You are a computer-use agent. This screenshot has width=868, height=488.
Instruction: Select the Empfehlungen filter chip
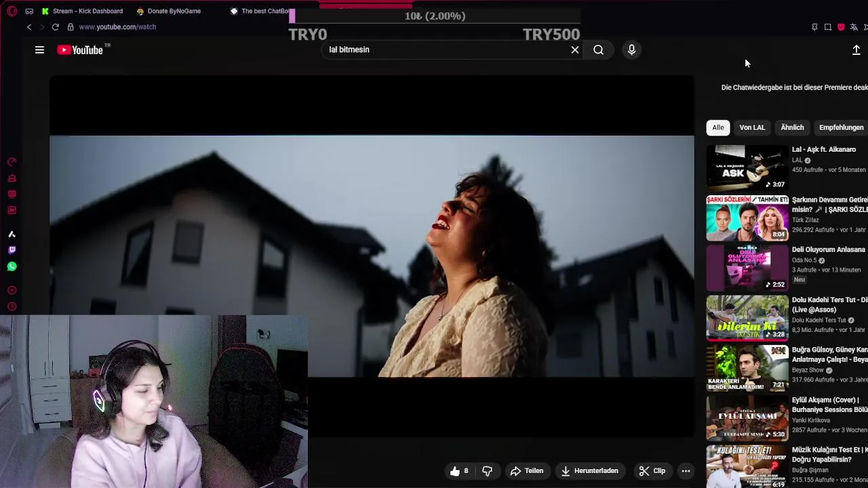pos(841,127)
